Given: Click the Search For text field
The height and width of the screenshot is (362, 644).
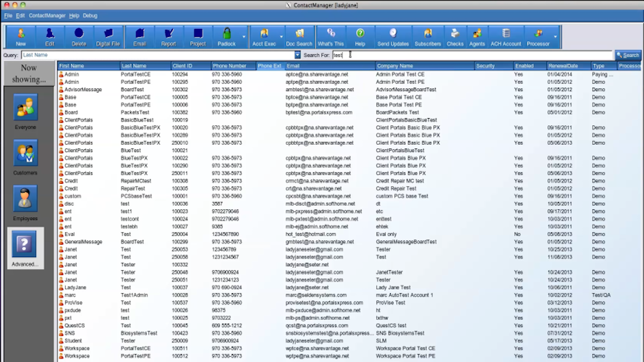Looking at the screenshot, I should [x=472, y=55].
